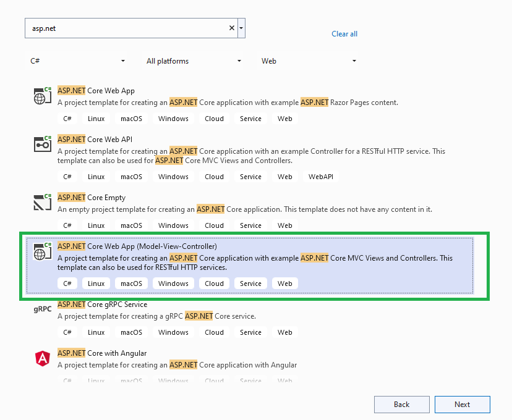The width and height of the screenshot is (512, 420).
Task: Select the ASP.NET Core Web API icon
Action: click(x=41, y=143)
